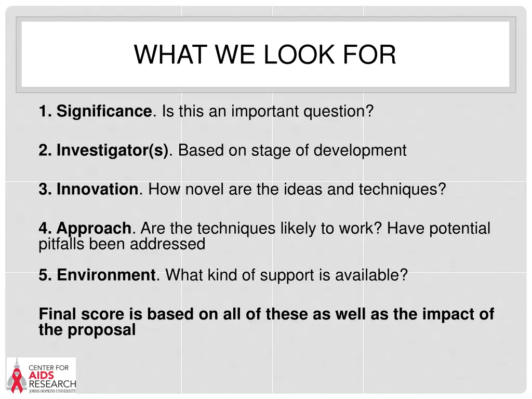This screenshot has width=532, height=399.
Task: Select the bold word 'Significance'
Action: click(x=104, y=111)
